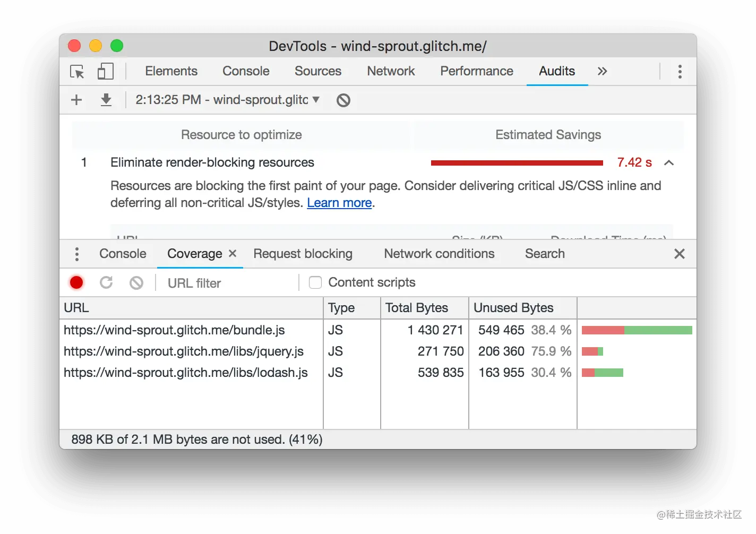Viewport: 756px width, 534px height.
Task: Collapse the render-blocking resources audit chevron
Action: (669, 163)
